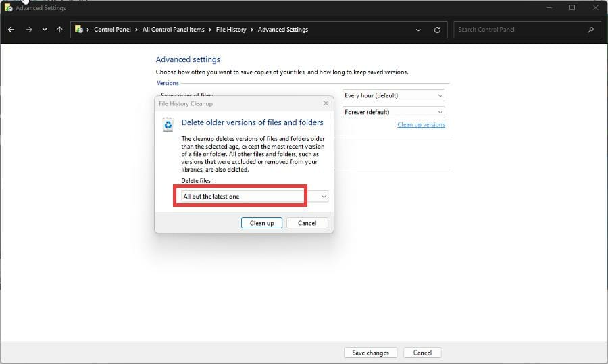
Task: Expand address bar history dropdown
Action: coord(418,30)
